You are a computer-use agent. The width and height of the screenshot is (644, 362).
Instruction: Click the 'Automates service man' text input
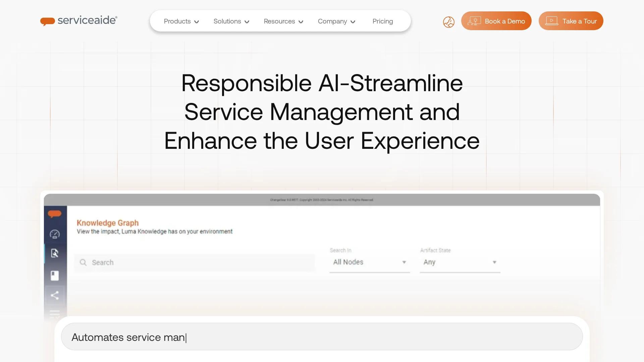click(x=321, y=337)
